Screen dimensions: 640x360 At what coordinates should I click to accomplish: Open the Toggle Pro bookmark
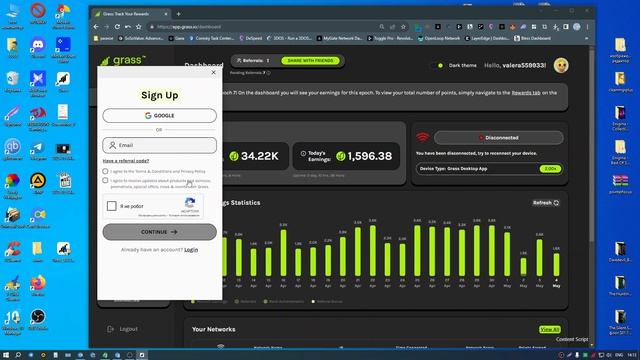tap(390, 38)
